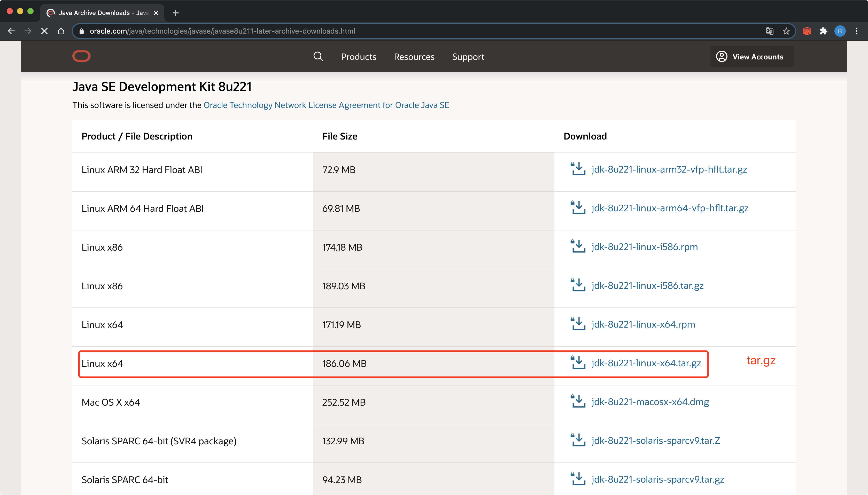Open the Support navigation menu
This screenshot has height=495, width=868.
468,57
